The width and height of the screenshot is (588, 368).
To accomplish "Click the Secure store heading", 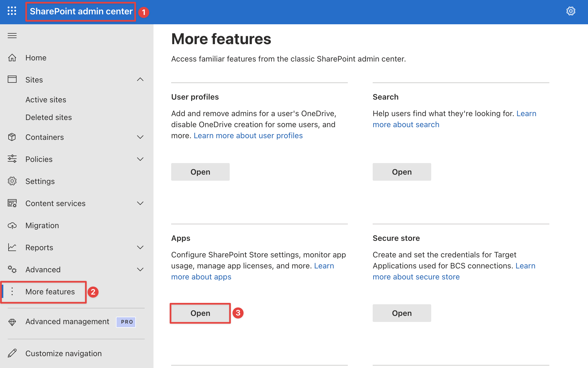I will tap(396, 238).
